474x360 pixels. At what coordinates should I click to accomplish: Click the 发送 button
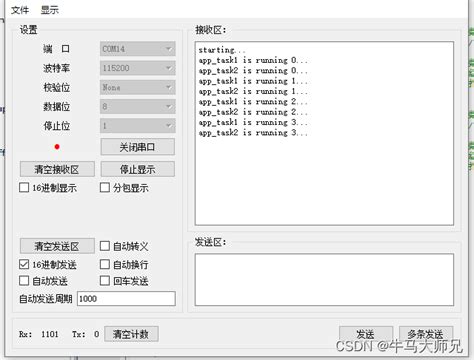click(366, 334)
